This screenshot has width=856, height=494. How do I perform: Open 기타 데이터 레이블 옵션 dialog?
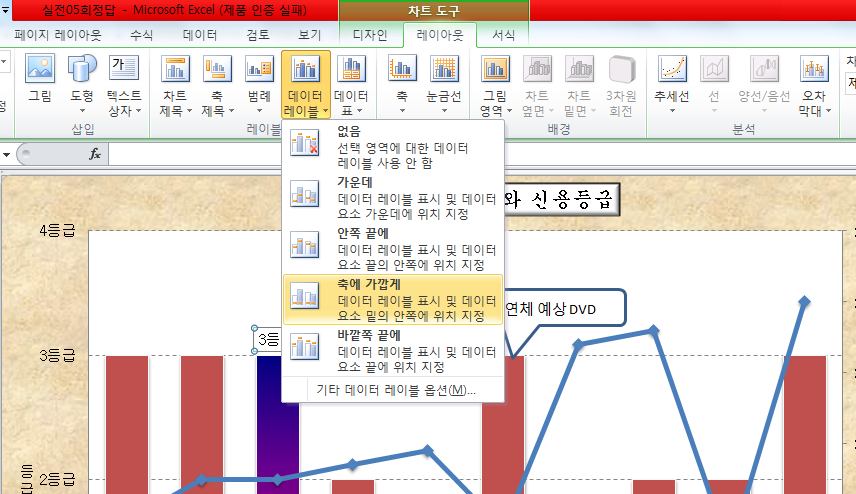[396, 390]
